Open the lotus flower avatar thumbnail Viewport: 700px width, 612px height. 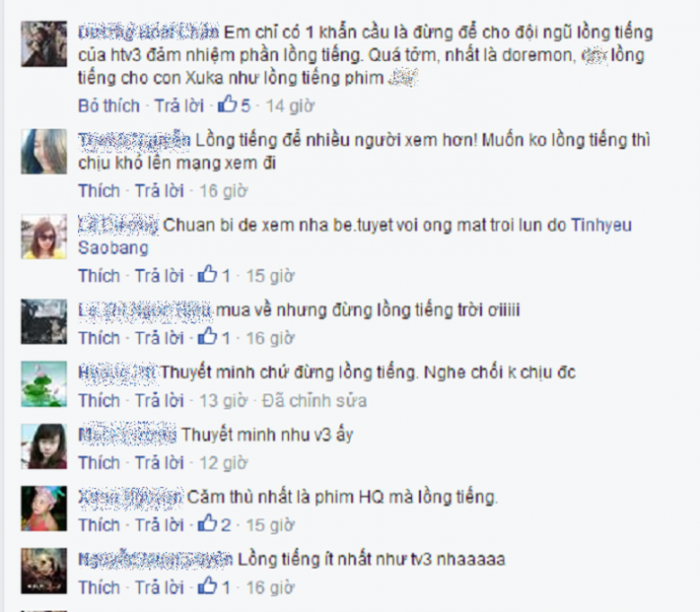pos(44,384)
